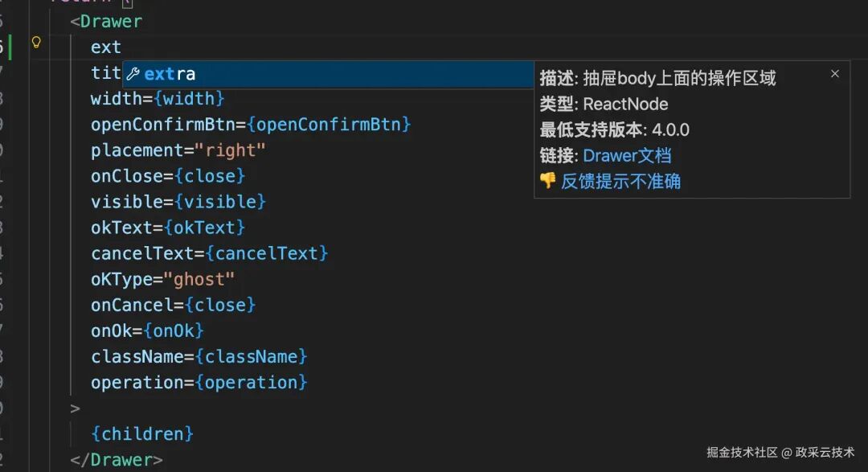Screen dimensions: 868x472
Task: Dismiss the documentation popup with the X
Action: [x=835, y=73]
